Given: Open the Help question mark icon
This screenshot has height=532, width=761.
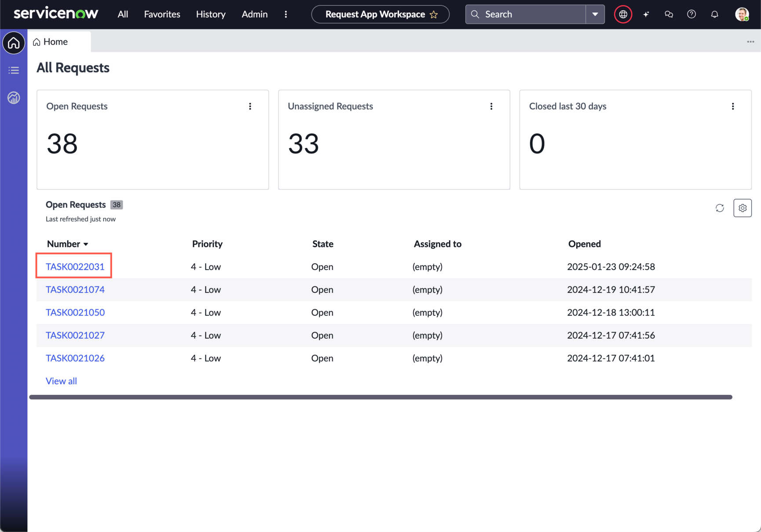Looking at the screenshot, I should (x=691, y=15).
